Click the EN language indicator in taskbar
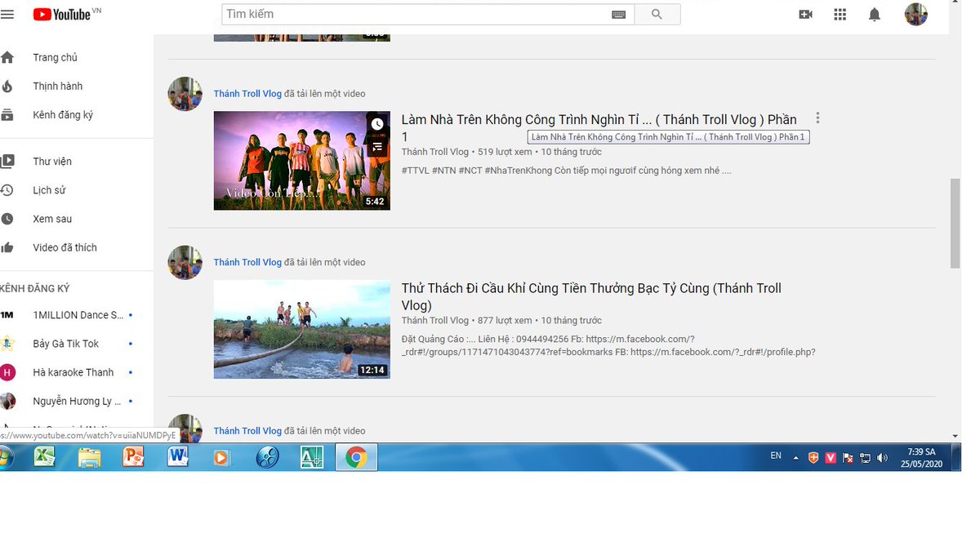Viewport: 980px width, 551px height. 776,455
